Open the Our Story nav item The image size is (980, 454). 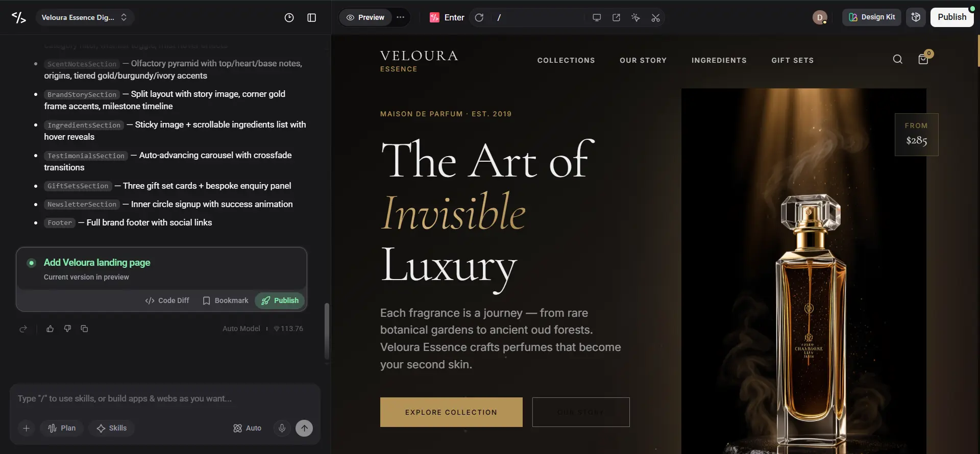point(643,60)
